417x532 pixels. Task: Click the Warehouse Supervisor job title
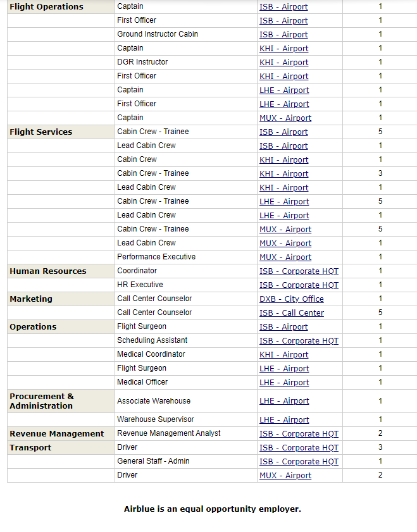coord(156,419)
